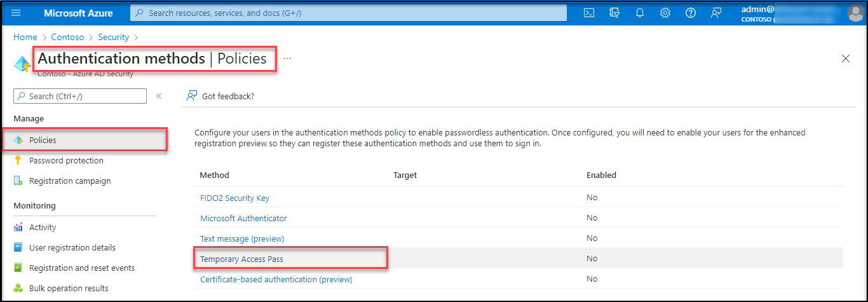Open the Activity monitoring page

pyautogui.click(x=43, y=227)
